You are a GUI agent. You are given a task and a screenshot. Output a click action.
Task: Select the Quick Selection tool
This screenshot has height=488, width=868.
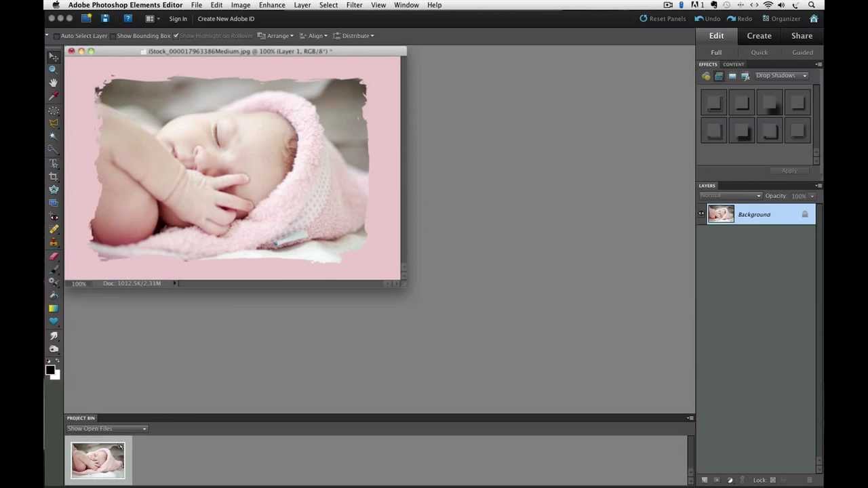[54, 150]
